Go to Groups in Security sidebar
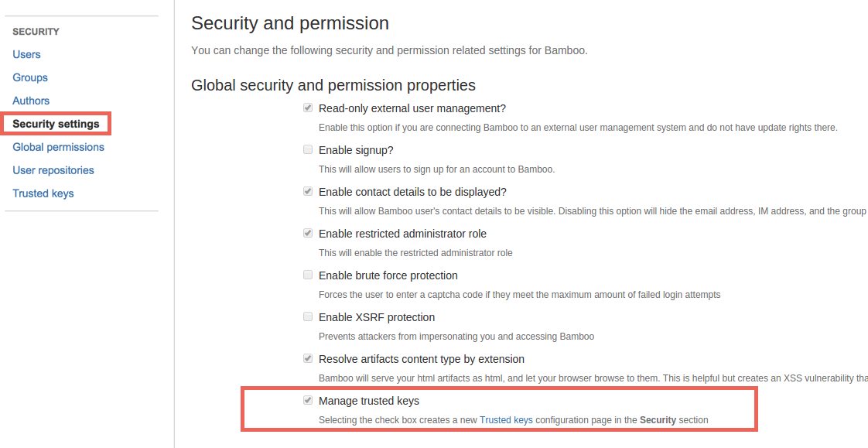Viewport: 868px width, 448px height. pyautogui.click(x=30, y=77)
